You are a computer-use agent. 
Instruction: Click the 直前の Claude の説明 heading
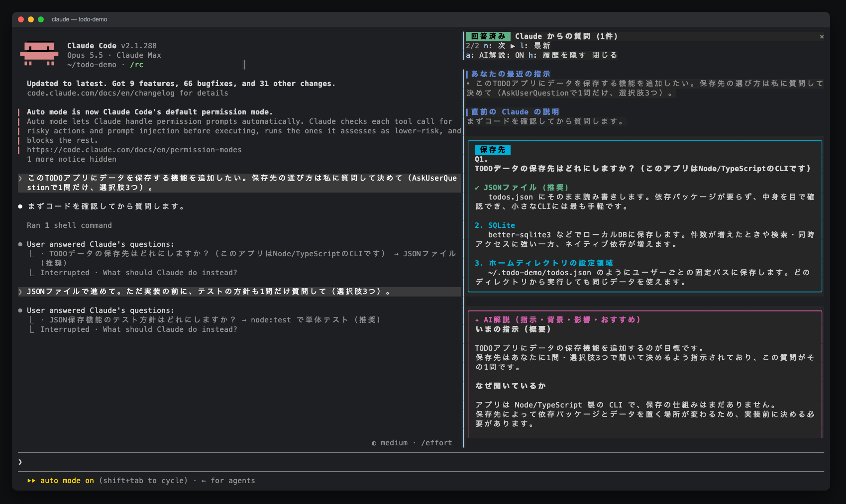pos(515,112)
